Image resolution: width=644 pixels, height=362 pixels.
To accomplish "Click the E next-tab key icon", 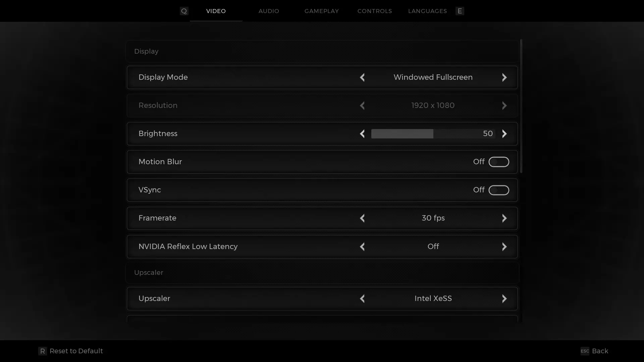I will tap(460, 11).
